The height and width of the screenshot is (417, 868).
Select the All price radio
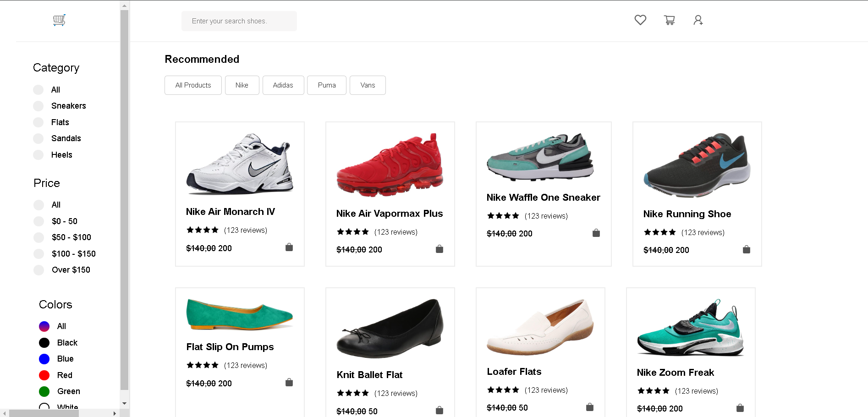[39, 205]
